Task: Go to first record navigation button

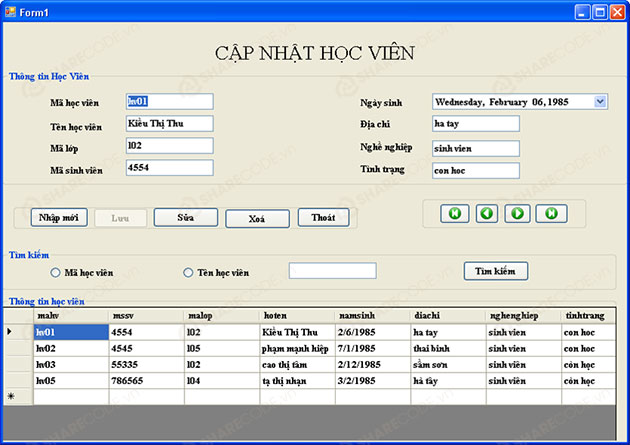Action: point(454,213)
